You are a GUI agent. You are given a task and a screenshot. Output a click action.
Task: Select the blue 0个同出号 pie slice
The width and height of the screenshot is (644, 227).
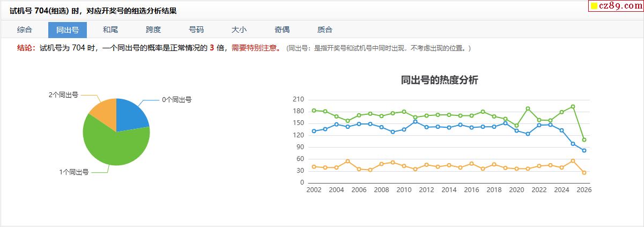(x=130, y=115)
